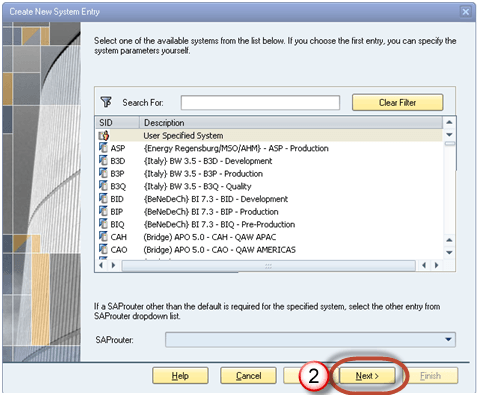Click the horizontal scrollbar left arrow at far left

click(x=101, y=265)
